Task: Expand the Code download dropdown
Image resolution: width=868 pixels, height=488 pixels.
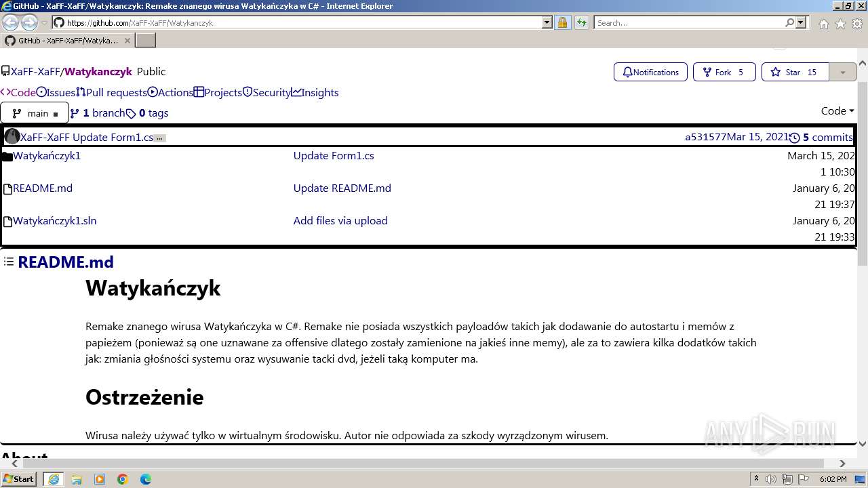Action: pyautogui.click(x=837, y=111)
